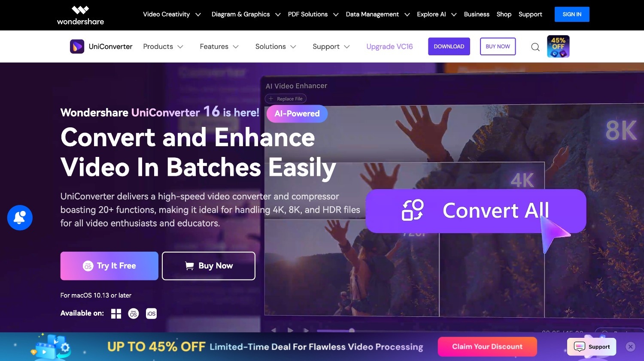Viewport: 644px width, 361px height.
Task: Click the video progress slider handle
Action: pos(352,331)
